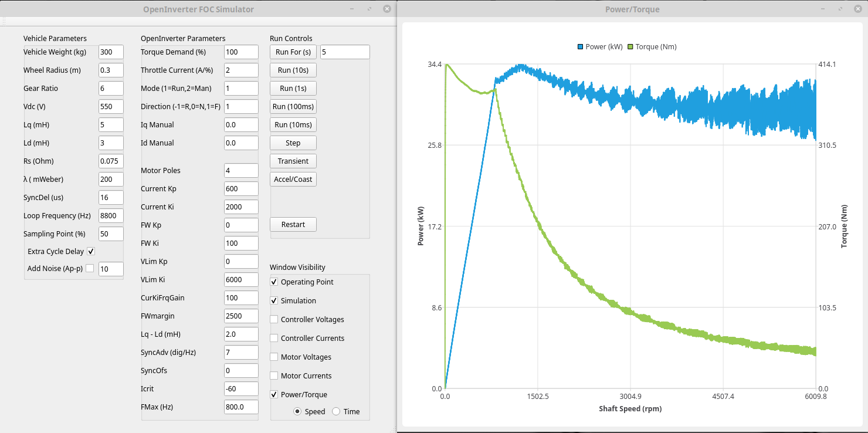Focus the Torque Demand (%) field
The width and height of the screenshot is (868, 433).
[x=240, y=52]
